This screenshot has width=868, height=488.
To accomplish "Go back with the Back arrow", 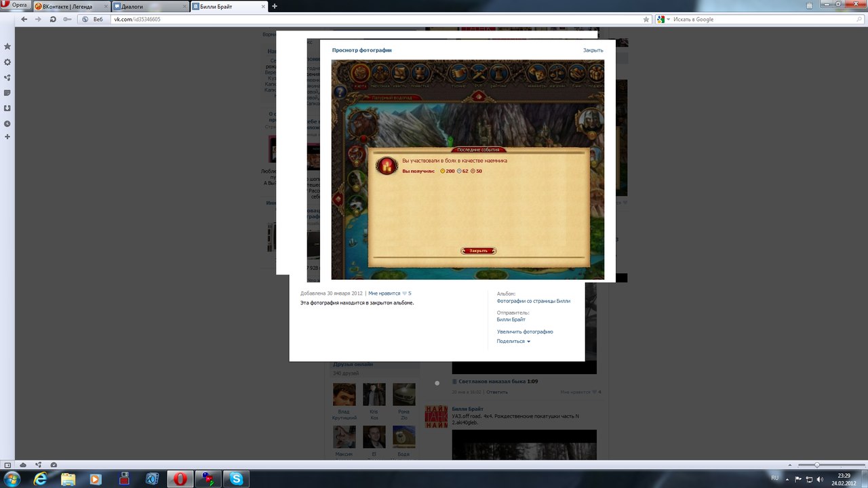I will [24, 19].
